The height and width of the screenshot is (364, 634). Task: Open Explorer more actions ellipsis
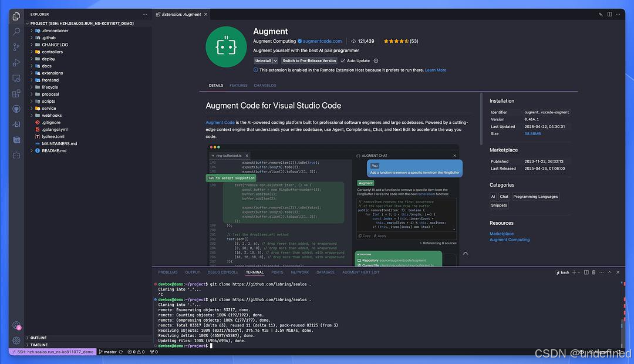pyautogui.click(x=145, y=15)
